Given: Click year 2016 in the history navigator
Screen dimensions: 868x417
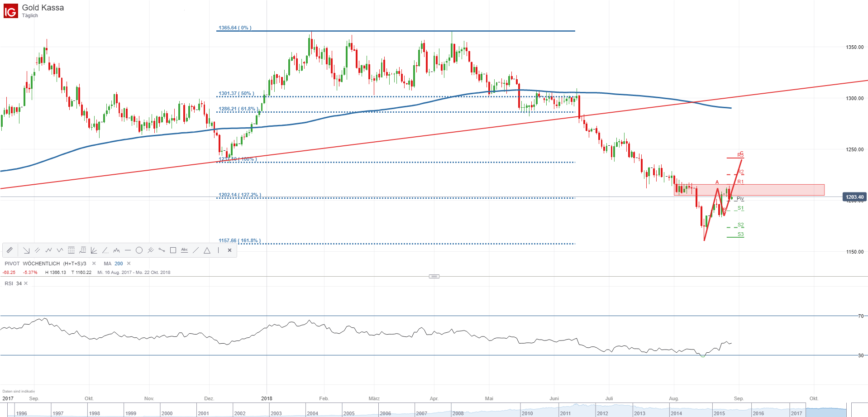Looking at the screenshot, I should 758,413.
